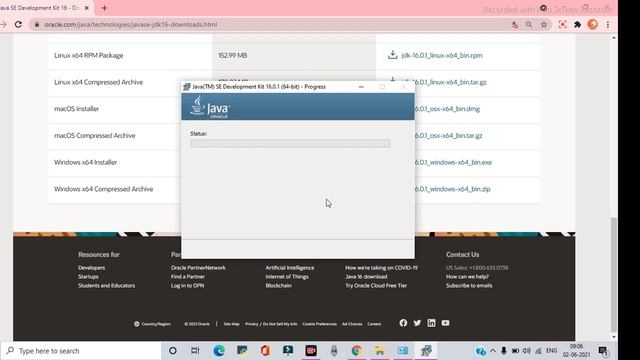Open the Log in to OPN link

pyautogui.click(x=187, y=286)
